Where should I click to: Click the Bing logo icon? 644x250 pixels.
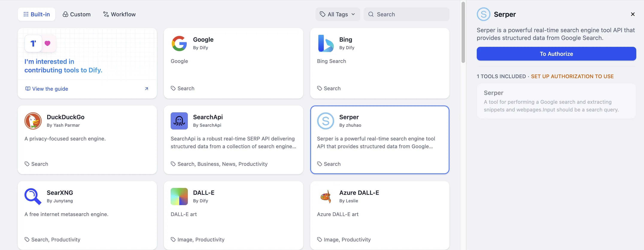pos(325,44)
